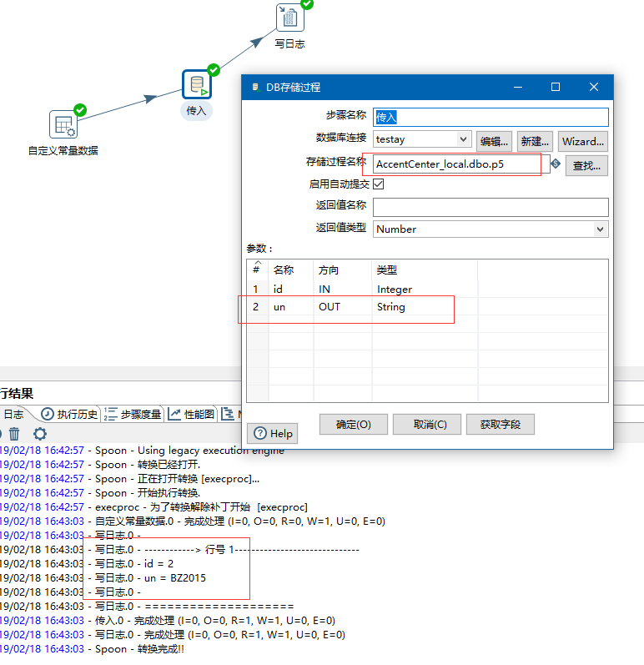Click the 存储过程名称 field with AccentCenter_local.dbo.p5
The width and height of the screenshot is (644, 665).
(461, 164)
